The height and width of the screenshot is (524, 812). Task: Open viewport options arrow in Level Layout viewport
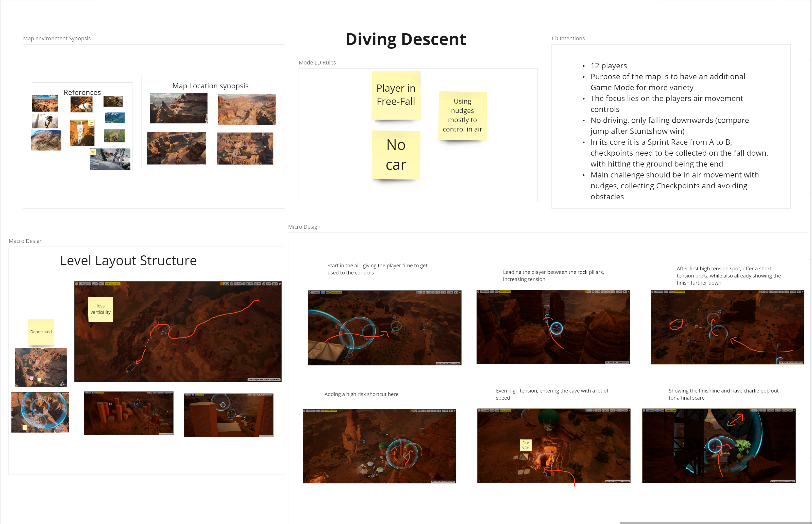point(77,284)
